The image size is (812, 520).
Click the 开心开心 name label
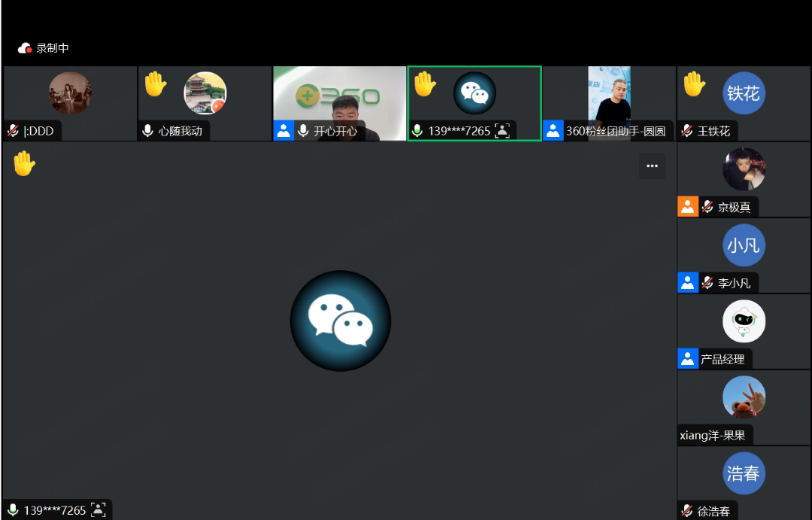click(x=335, y=131)
